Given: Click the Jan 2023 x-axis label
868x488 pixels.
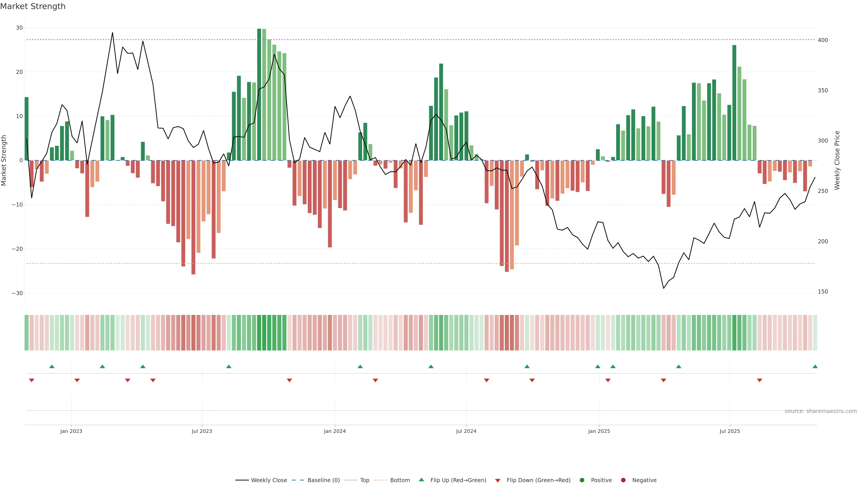Looking at the screenshot, I should click(71, 431).
